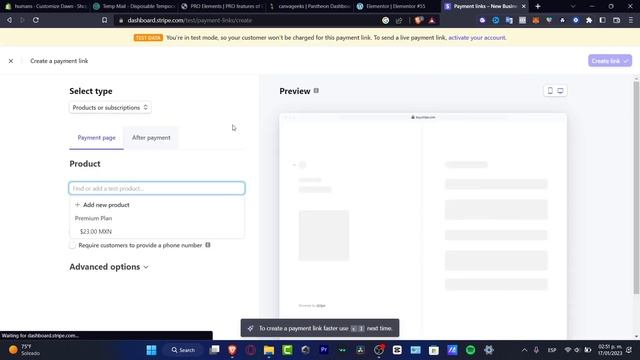Image resolution: width=640 pixels, height=360 pixels.
Task: Open the clock showing 02:51 p. m.
Action: pos(610,350)
